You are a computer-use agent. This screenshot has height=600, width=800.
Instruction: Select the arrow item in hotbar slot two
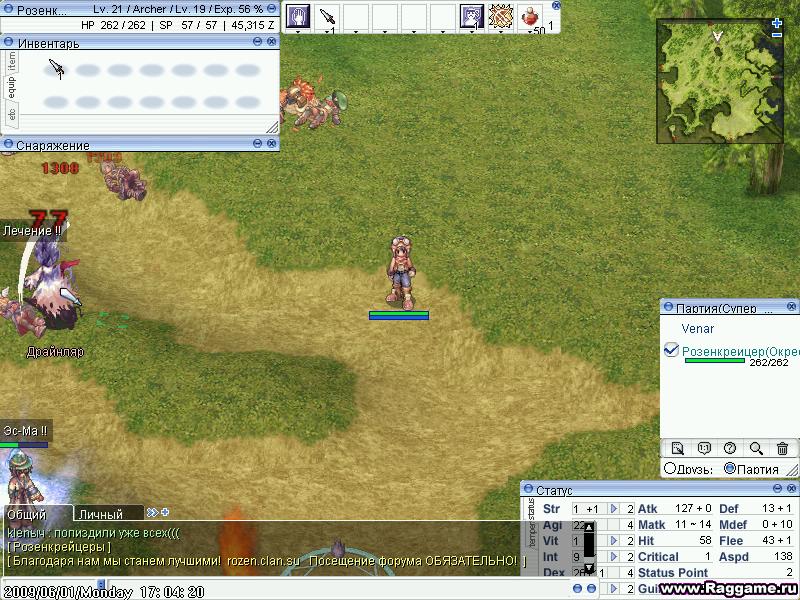[327, 16]
